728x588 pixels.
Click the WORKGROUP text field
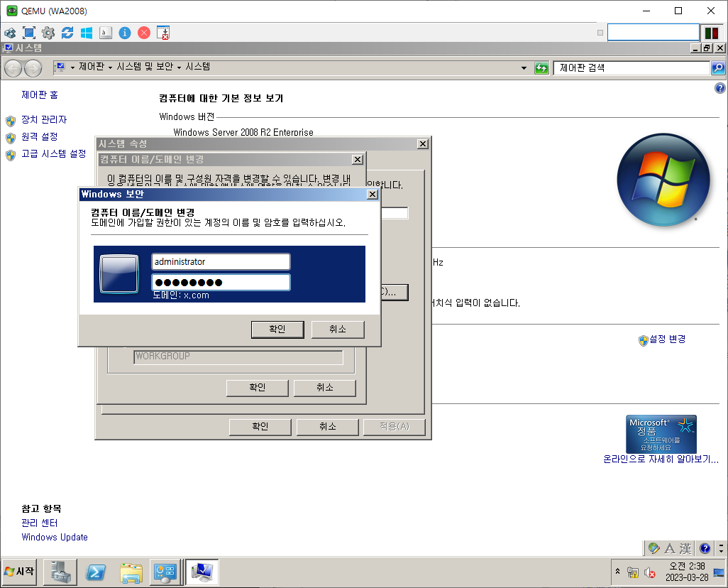[x=238, y=357]
